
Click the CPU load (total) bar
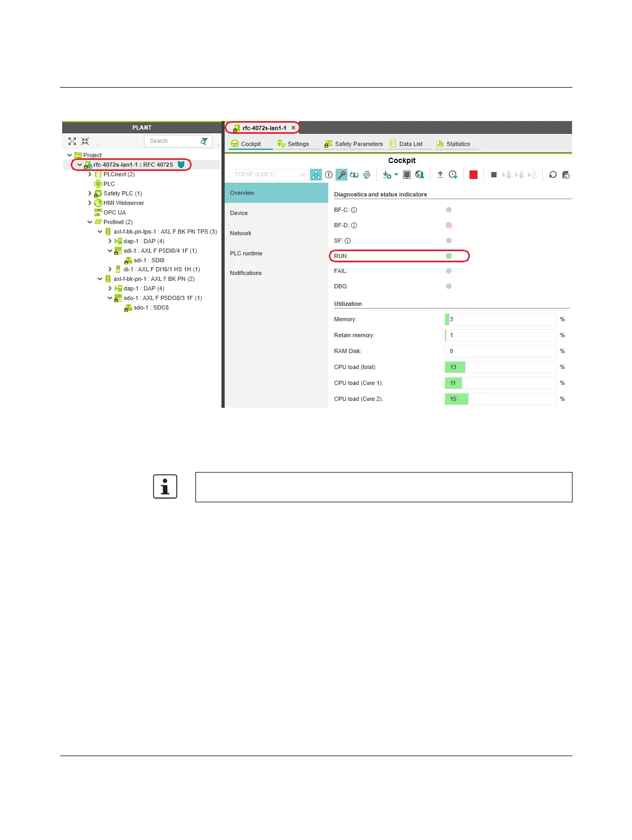tap(500, 367)
